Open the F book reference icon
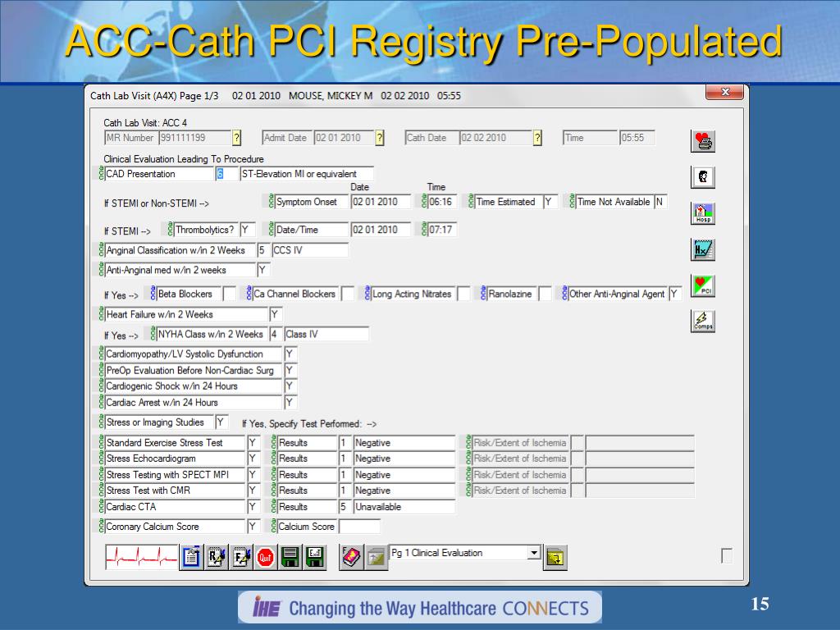 click(351, 557)
